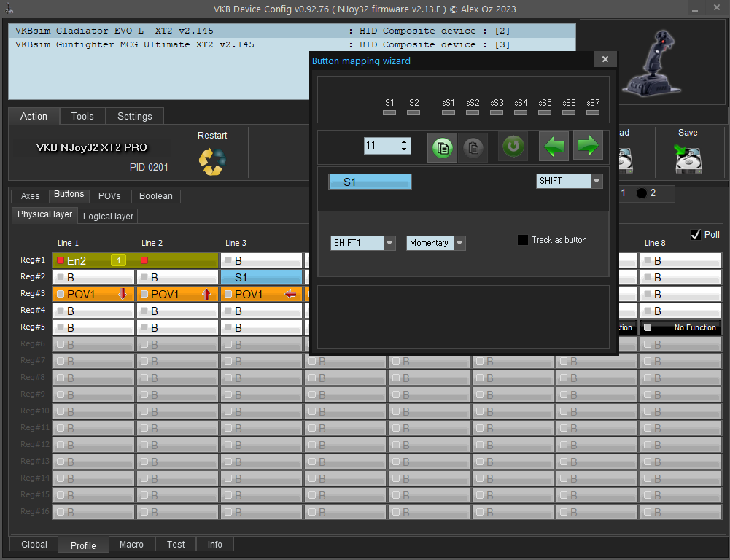Click the green copy button in wizard

pyautogui.click(x=442, y=147)
